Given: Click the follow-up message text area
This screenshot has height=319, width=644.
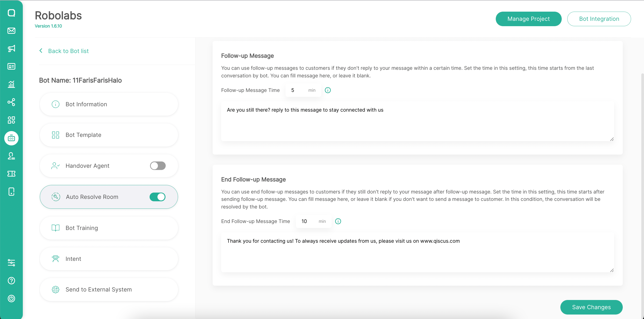Looking at the screenshot, I should [x=417, y=121].
